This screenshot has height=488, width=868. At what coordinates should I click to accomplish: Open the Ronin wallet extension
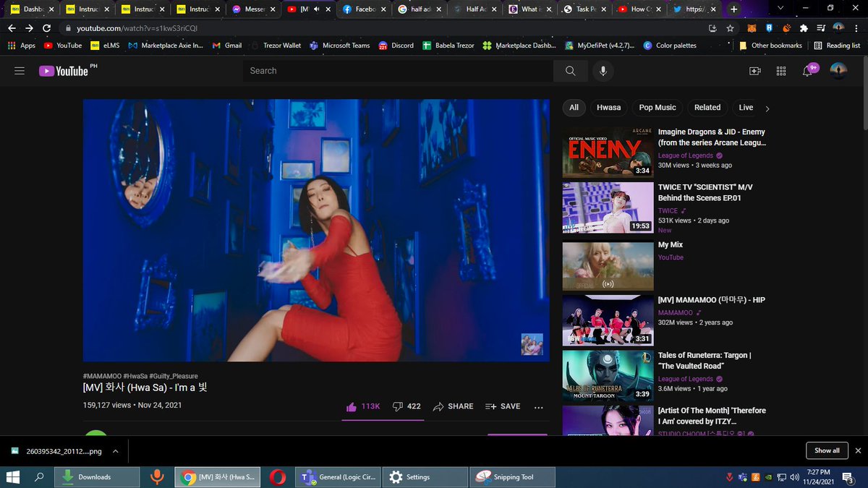click(769, 28)
